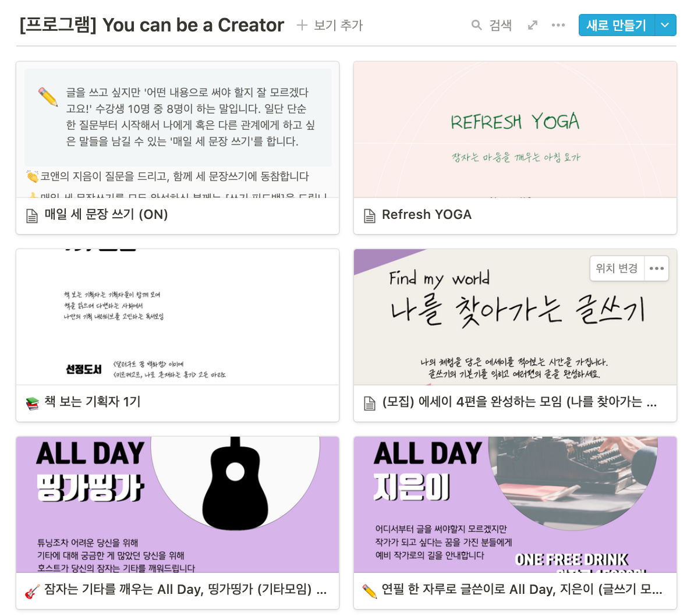This screenshot has width=694, height=616.
Task: Click books emoji icon of 책 보는 기획자
Action: (32, 403)
